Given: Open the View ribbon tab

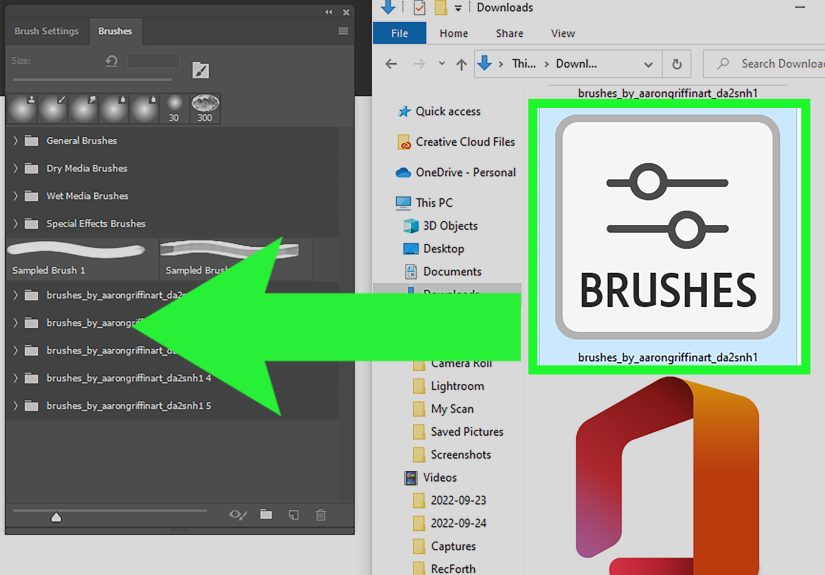Looking at the screenshot, I should point(562,33).
